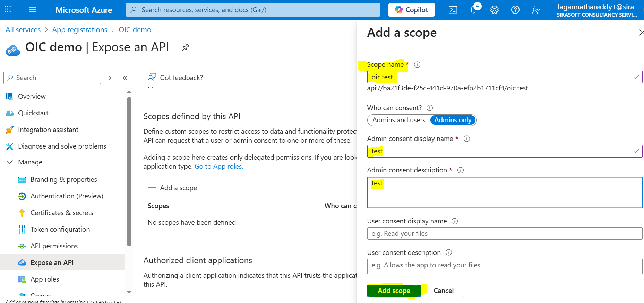Viewport: 644px width, 303px height.
Task: Click App registrations breadcrumb
Action: tap(80, 30)
